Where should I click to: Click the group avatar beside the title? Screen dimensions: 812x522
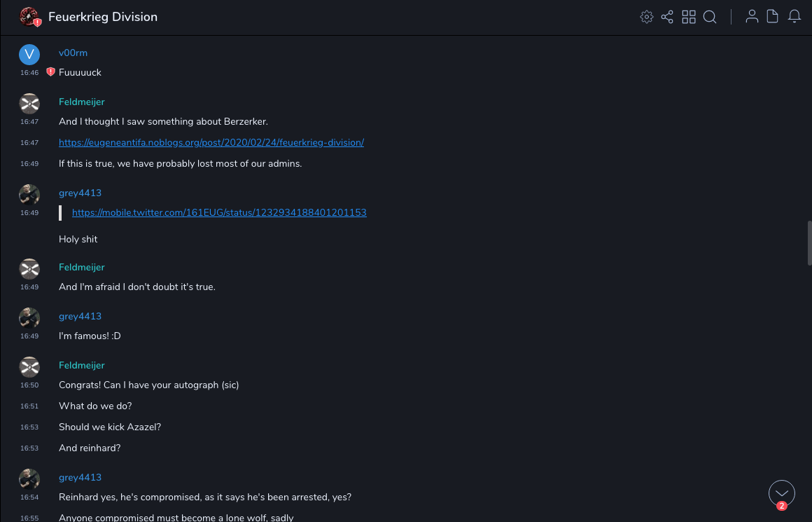click(x=29, y=17)
